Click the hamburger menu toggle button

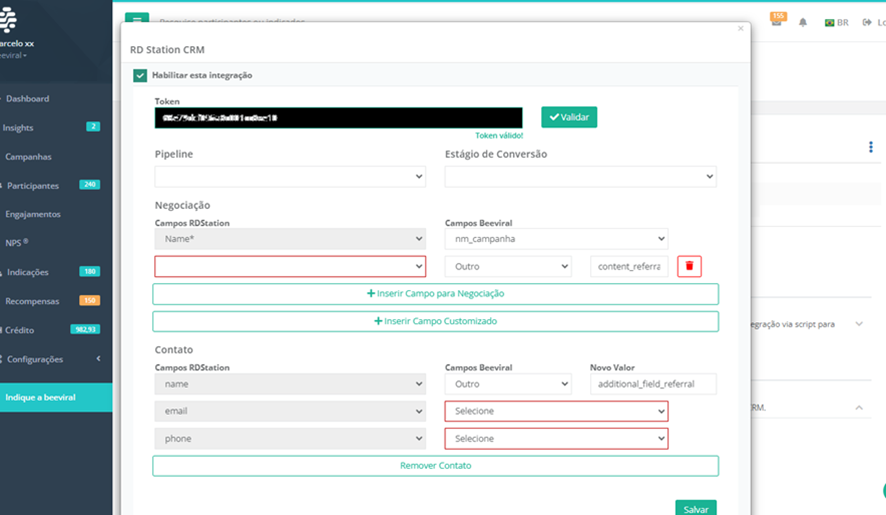[137, 18]
